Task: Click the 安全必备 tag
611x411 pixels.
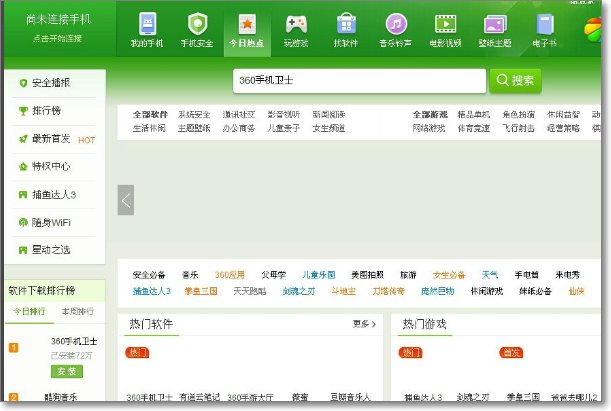Action: 149,275
